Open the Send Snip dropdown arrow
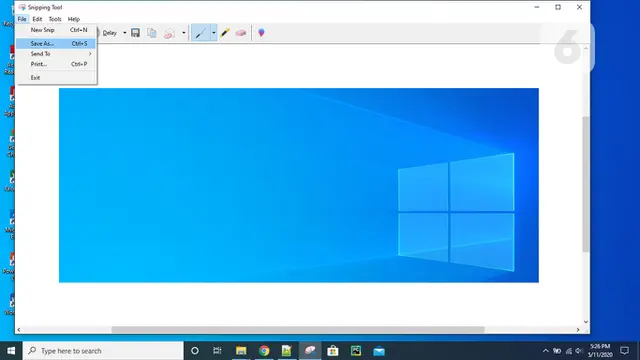 184,33
